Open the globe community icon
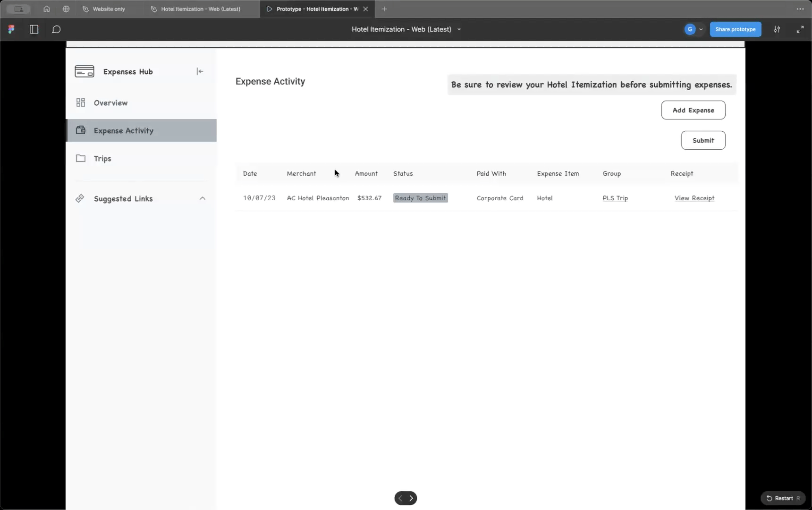The height and width of the screenshot is (510, 812). 66,9
